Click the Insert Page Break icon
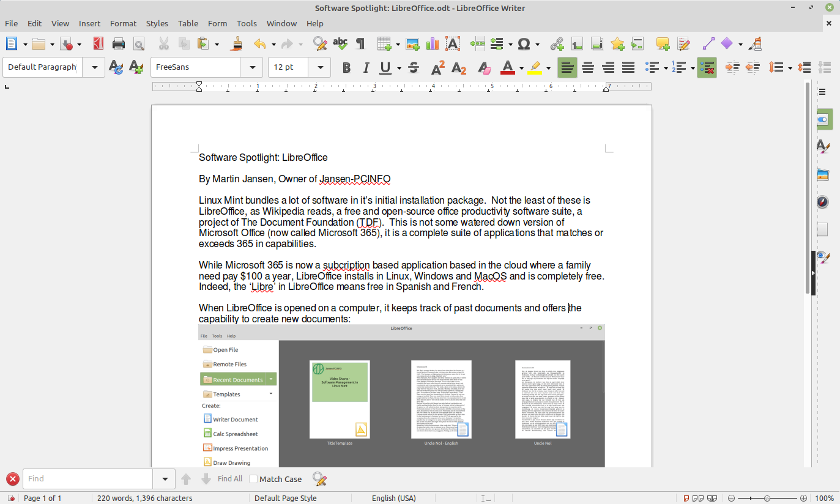Viewport: 840px width, 504px height. coord(477,43)
